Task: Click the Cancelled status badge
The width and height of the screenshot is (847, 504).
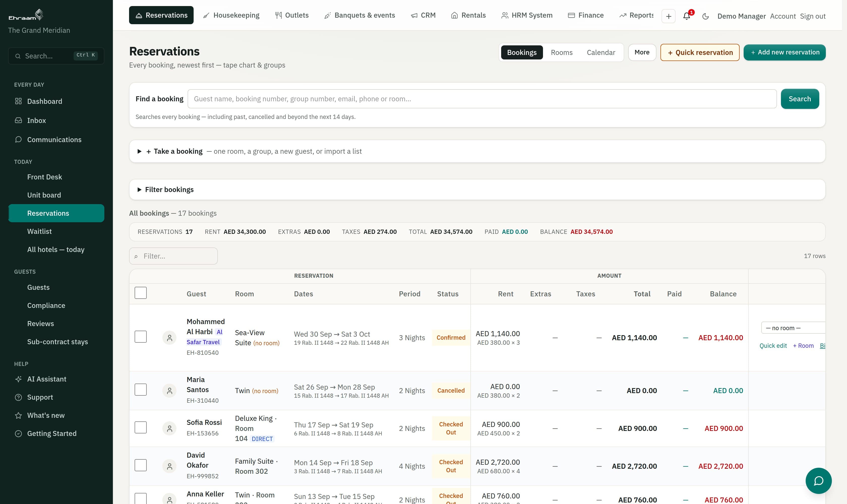Action: [x=451, y=391]
